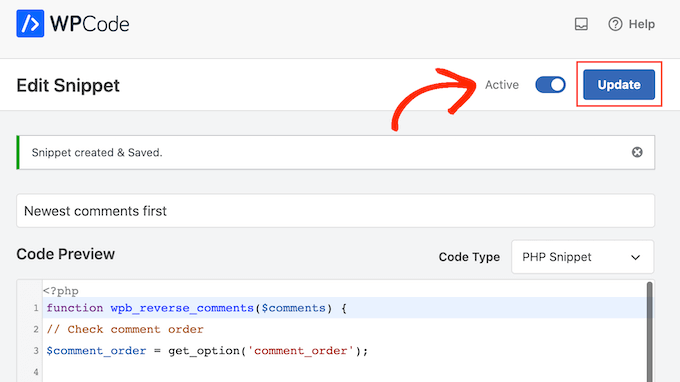680x382 pixels.
Task: Click the WPCode brand name text
Action: (x=90, y=24)
